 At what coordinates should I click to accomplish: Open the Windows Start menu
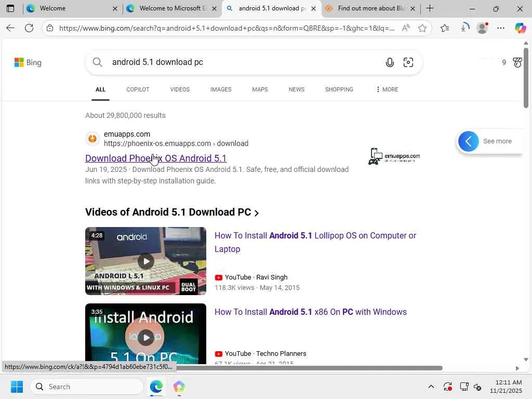17,387
